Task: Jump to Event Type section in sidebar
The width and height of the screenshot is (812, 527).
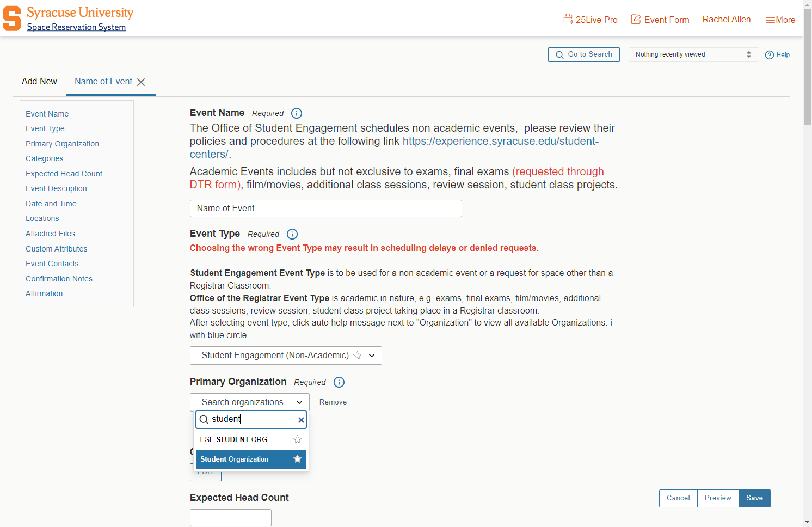Action: click(45, 128)
